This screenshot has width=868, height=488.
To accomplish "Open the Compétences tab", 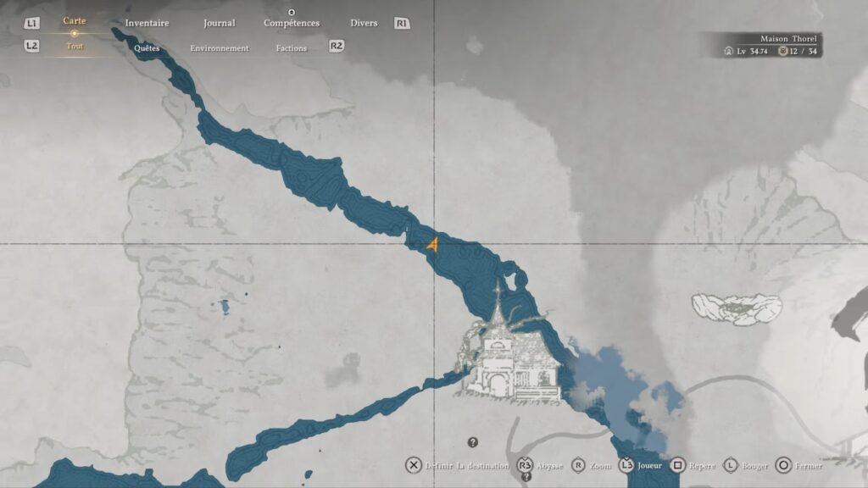I will coord(292,23).
